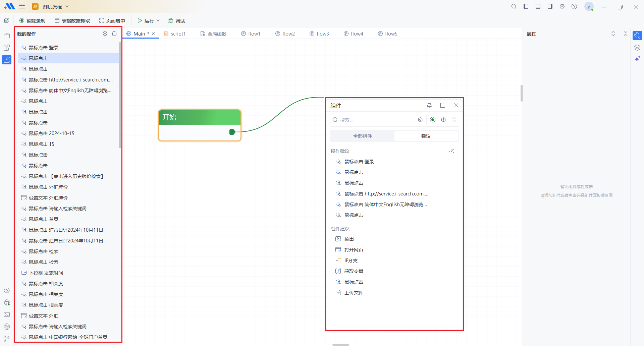The width and height of the screenshot is (644, 346).
Task: Pin the 组件 popup panel
Action: 429,105
